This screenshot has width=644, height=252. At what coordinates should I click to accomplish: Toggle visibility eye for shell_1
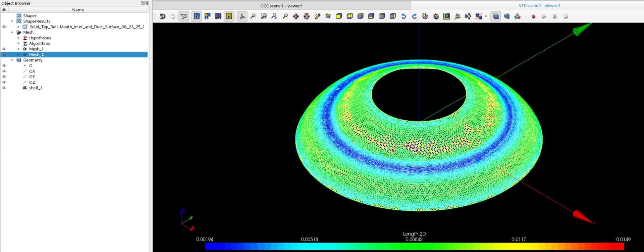pos(4,88)
